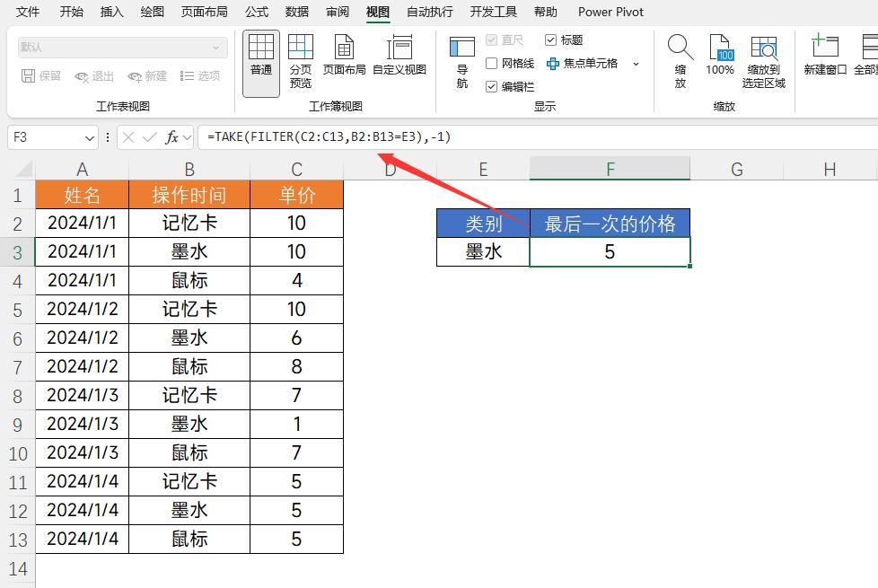Select header cell 最后一次的价格
This screenshot has width=878, height=588.
[x=610, y=224]
